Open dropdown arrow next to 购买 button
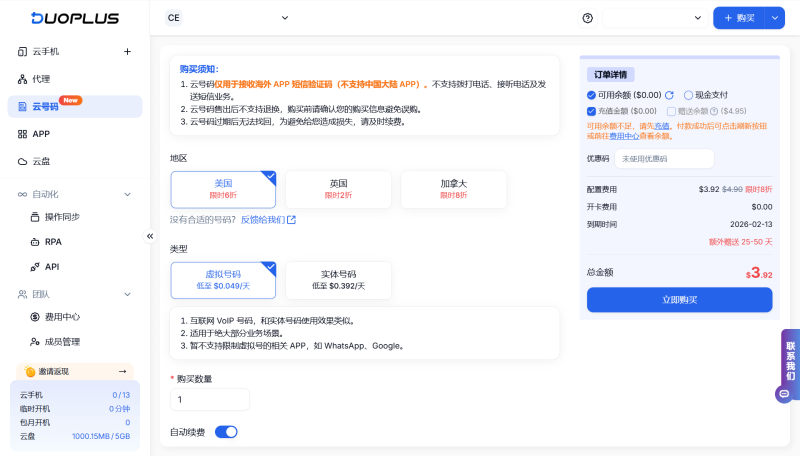The height and width of the screenshot is (456, 800). click(x=774, y=18)
